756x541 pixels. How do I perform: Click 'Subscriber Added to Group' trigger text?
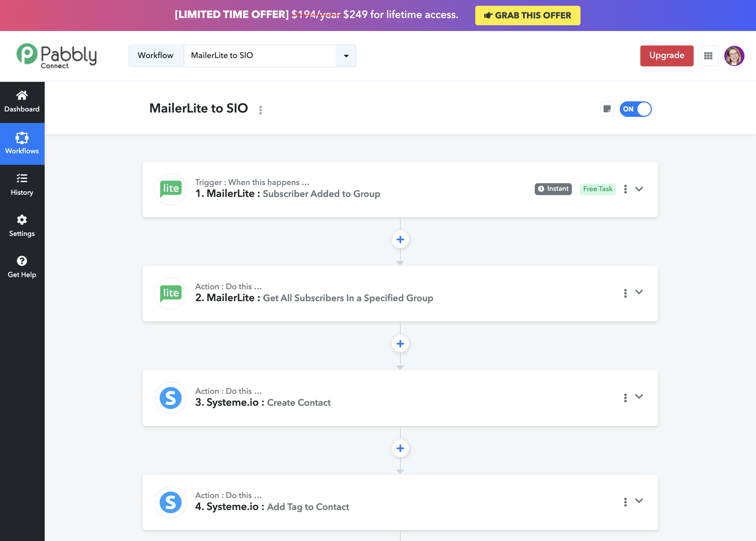(321, 194)
